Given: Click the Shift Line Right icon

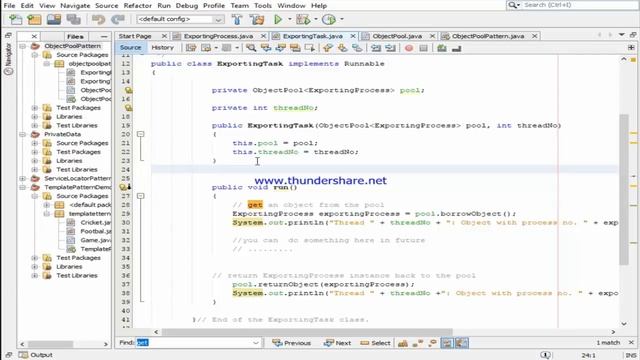Looking at the screenshot, I should coord(391,48).
